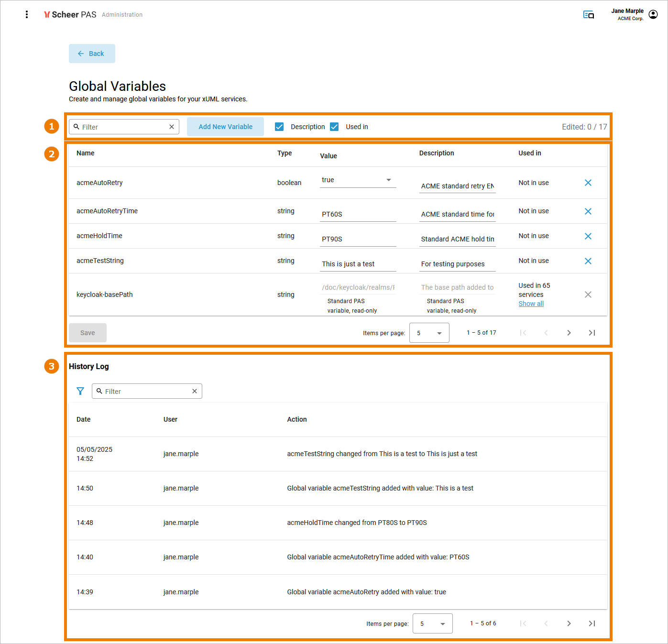The width and height of the screenshot is (668, 644).
Task: Open the log viewer icon in header
Action: (x=589, y=15)
